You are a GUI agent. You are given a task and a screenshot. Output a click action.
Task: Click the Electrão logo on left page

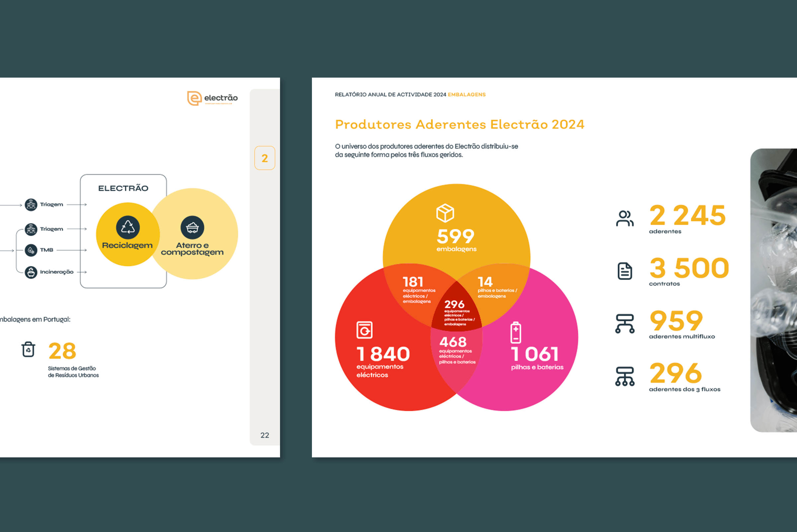tap(212, 99)
